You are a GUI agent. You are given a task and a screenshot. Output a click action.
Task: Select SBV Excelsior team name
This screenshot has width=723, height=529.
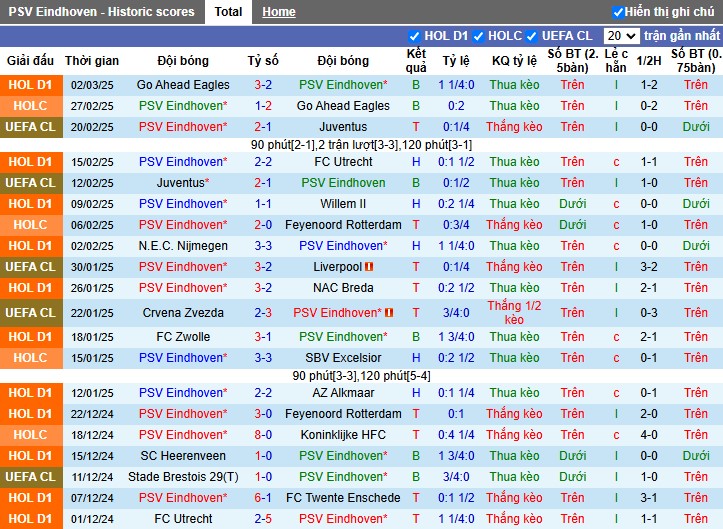coord(343,358)
